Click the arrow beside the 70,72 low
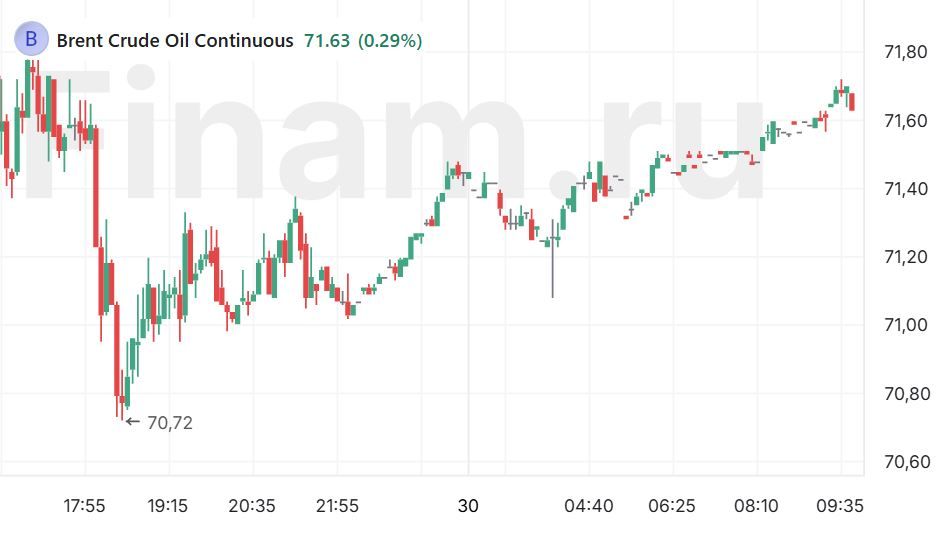 pos(133,422)
